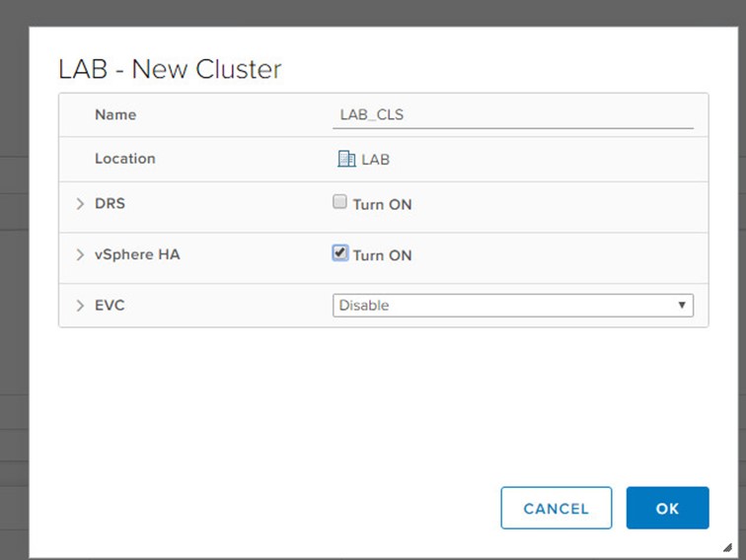Uncheck the vSphere HA Turn ON checkbox
Viewport: 746px width, 560px height.
[340, 253]
